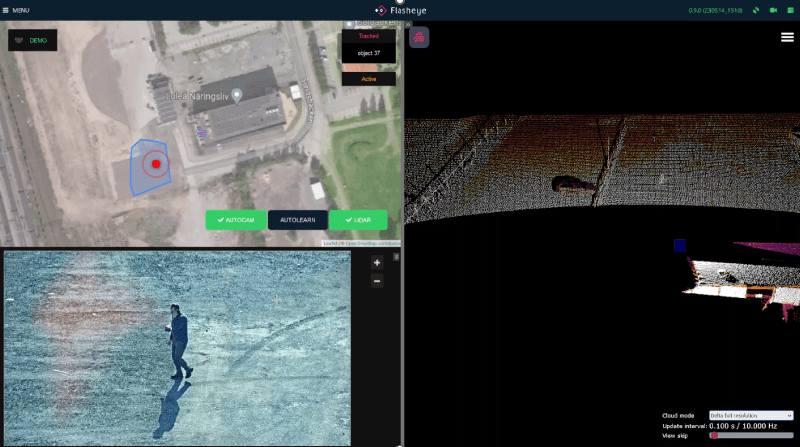Viewport: 800px width, 447px height.
Task: Click the green camera icon in header
Action: click(x=773, y=10)
